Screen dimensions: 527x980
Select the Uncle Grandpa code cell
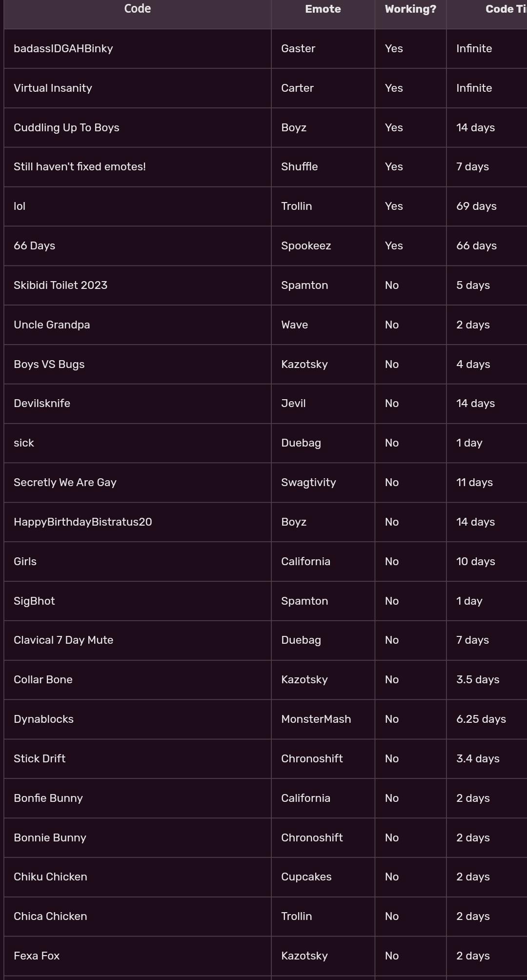point(52,325)
